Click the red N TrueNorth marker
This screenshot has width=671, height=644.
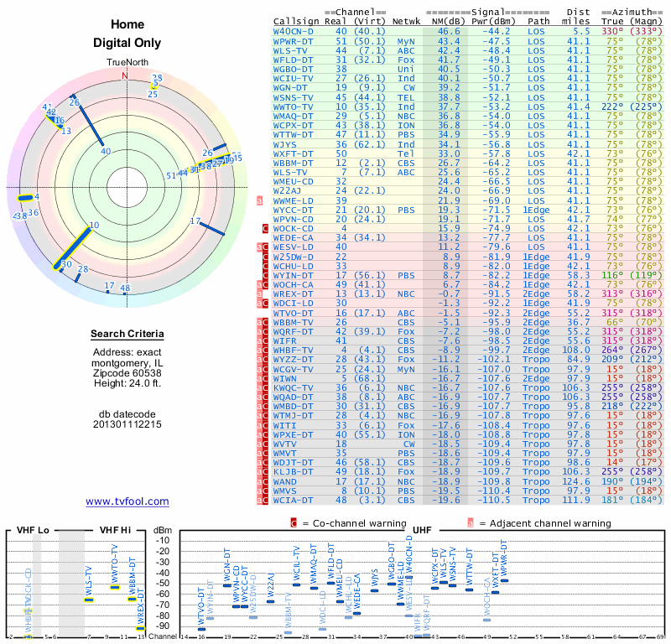point(126,75)
